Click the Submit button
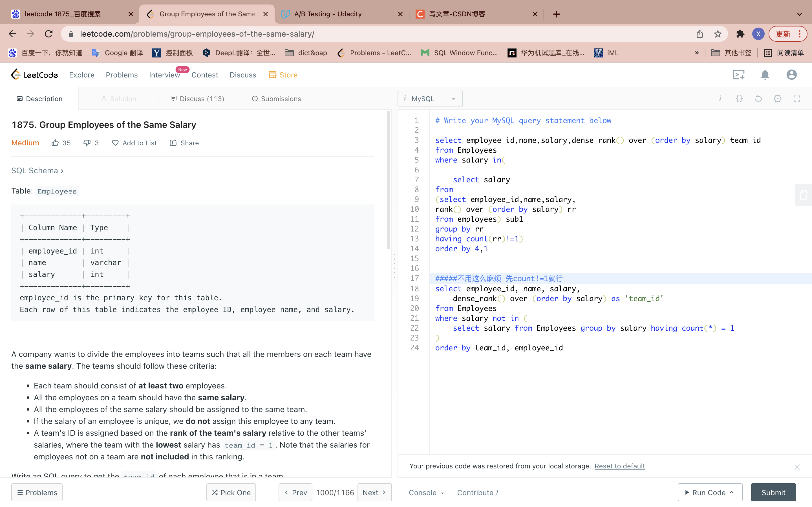The height and width of the screenshot is (507, 812). tap(773, 492)
